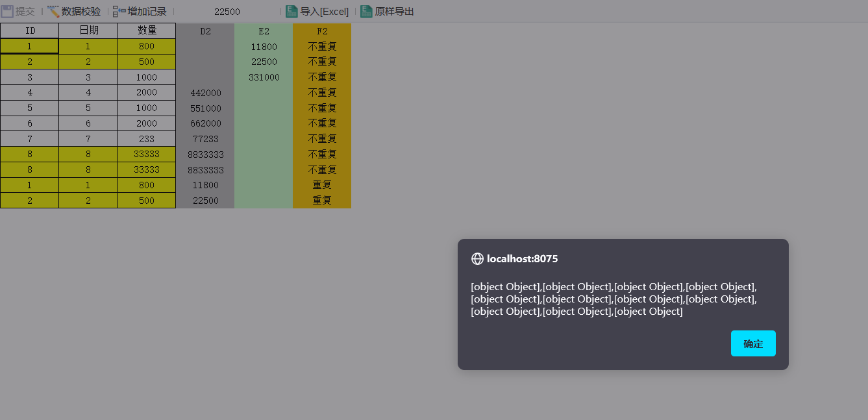Image resolution: width=868 pixels, height=420 pixels.
Task: Click the D2 column cell showing 11800
Action: pos(205,185)
